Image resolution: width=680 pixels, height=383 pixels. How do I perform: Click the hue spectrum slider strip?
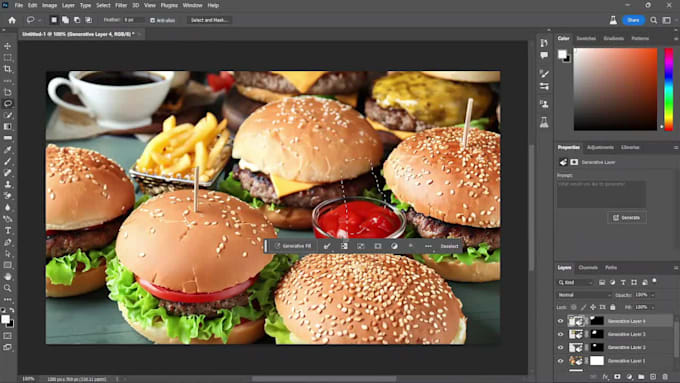669,89
